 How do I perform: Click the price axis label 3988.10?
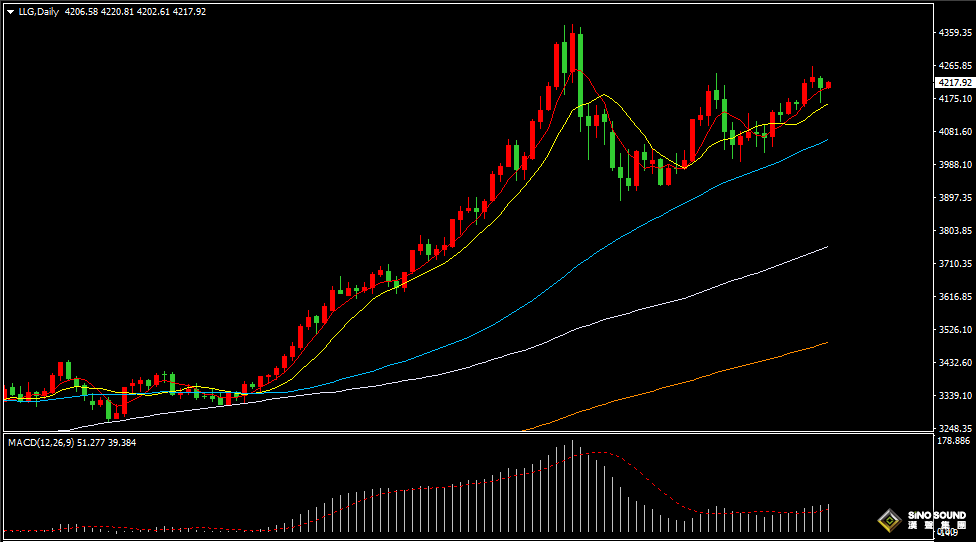[x=955, y=164]
